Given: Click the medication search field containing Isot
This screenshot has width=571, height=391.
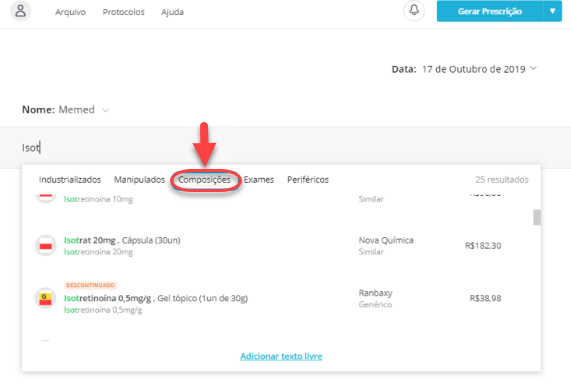Looking at the screenshot, I should 286,147.
